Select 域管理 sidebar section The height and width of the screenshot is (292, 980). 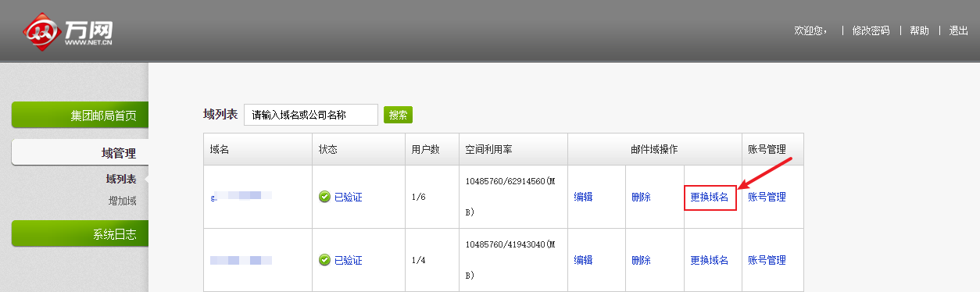coord(80,153)
